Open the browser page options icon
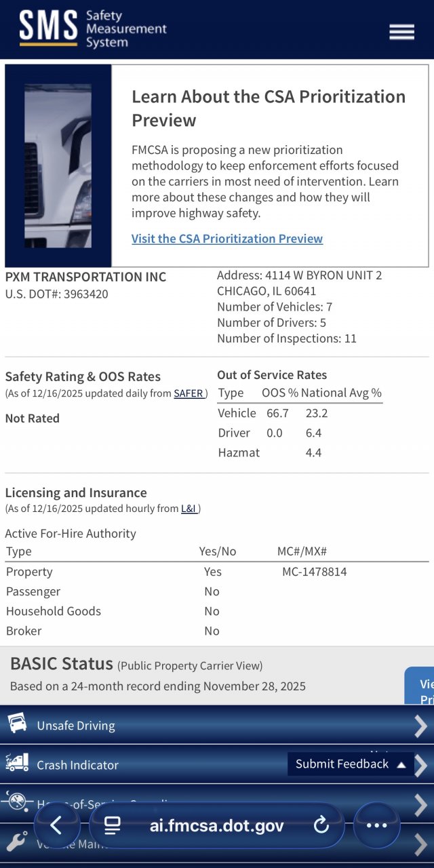Image resolution: width=434 pixels, height=868 pixels. click(113, 825)
